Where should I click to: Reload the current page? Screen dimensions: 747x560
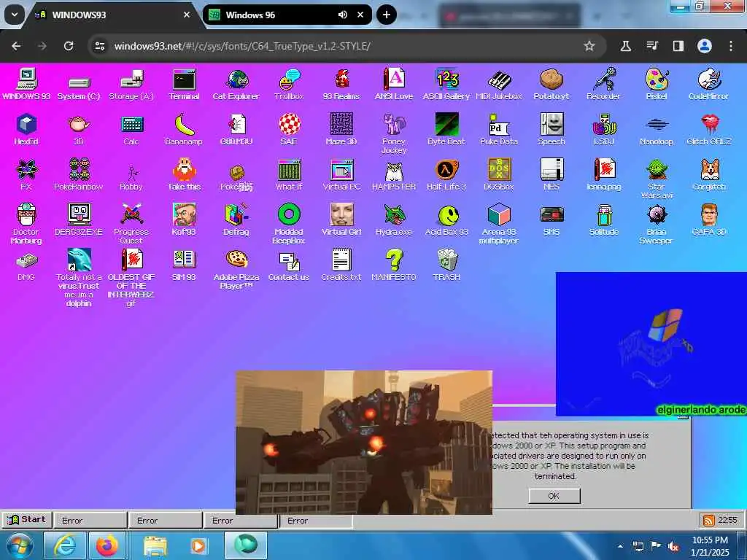[x=69, y=46]
